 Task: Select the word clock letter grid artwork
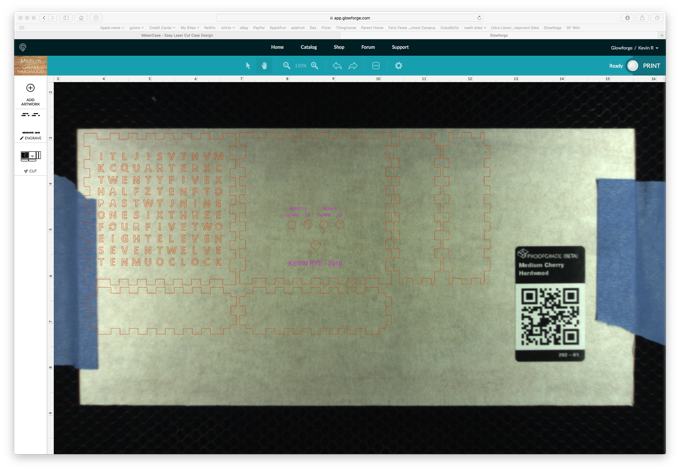click(x=160, y=209)
